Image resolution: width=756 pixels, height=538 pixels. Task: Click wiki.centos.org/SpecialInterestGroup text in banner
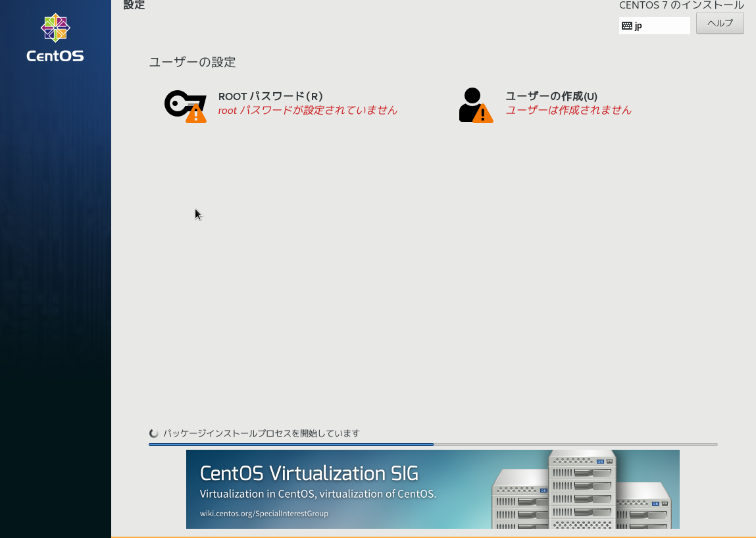tap(265, 514)
